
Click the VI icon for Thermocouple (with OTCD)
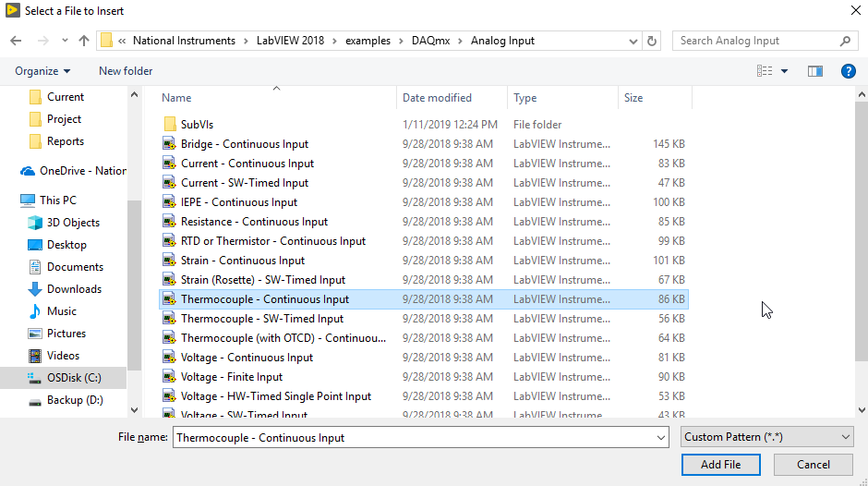click(169, 337)
